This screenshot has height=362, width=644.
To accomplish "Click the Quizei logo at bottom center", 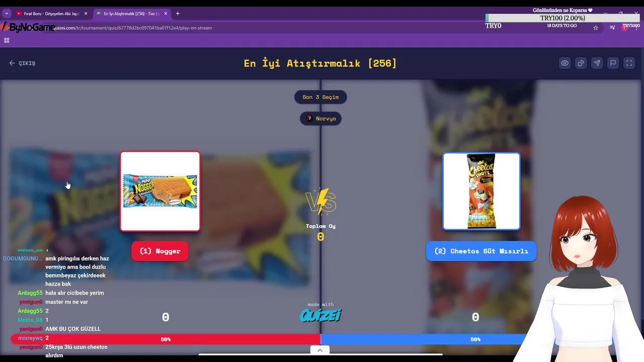I will [x=320, y=315].
